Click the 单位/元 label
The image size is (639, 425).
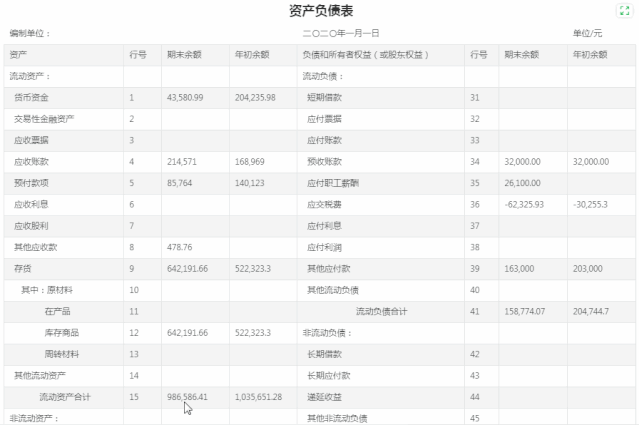click(587, 33)
